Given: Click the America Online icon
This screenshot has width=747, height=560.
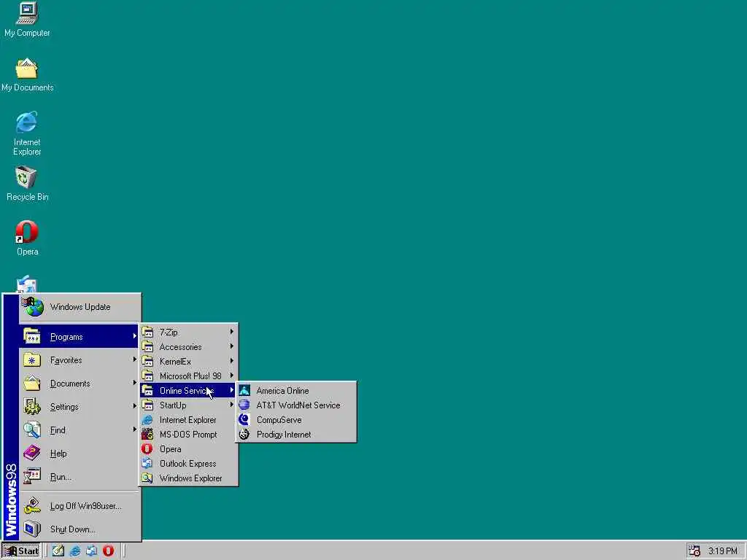Looking at the screenshot, I should 244,391.
